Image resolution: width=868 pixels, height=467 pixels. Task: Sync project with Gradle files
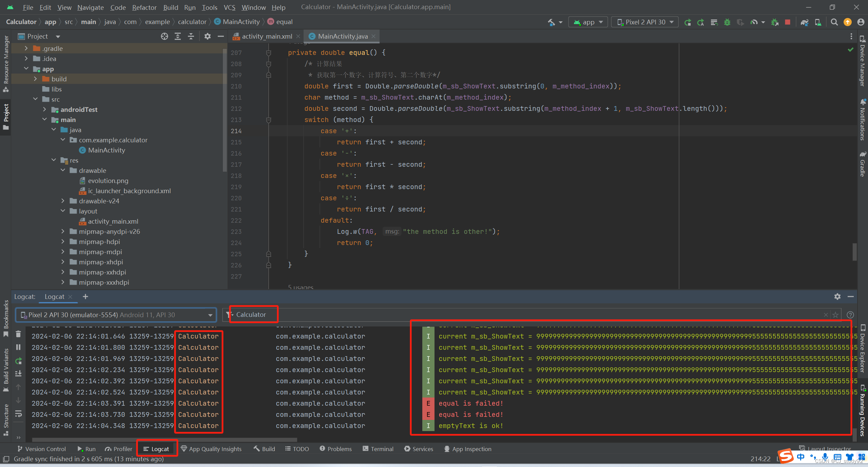(804, 22)
